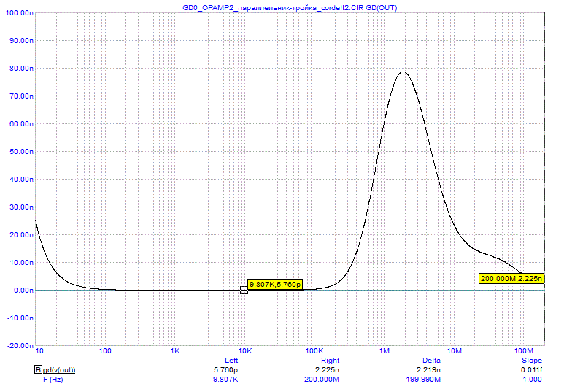
Task: Click the 10.00n y-axis label
Action: coord(21,262)
